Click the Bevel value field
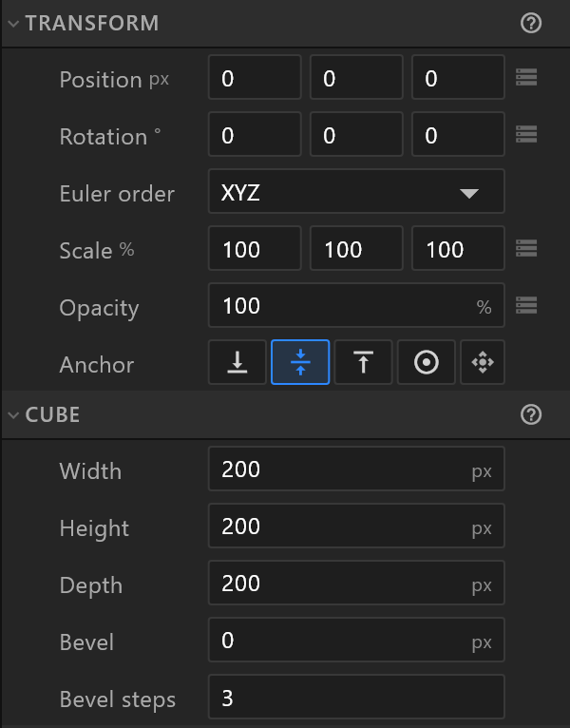The width and height of the screenshot is (570, 728). pos(356,640)
